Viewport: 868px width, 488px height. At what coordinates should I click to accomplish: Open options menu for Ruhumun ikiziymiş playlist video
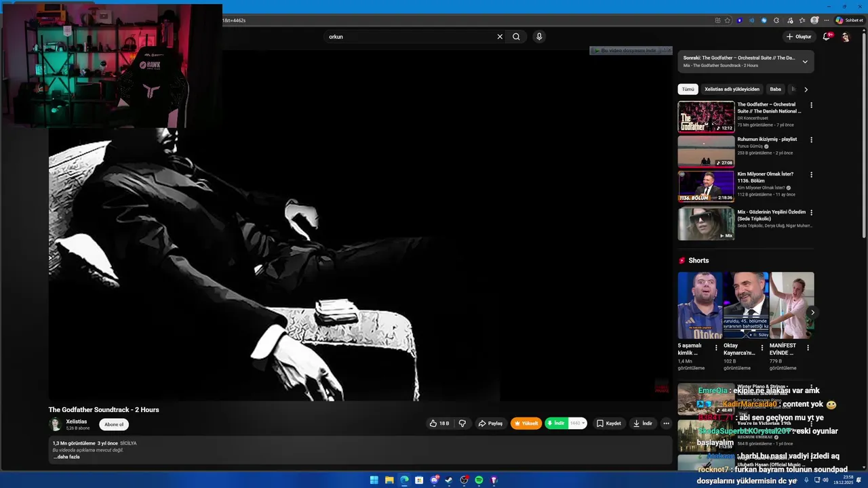(811, 140)
